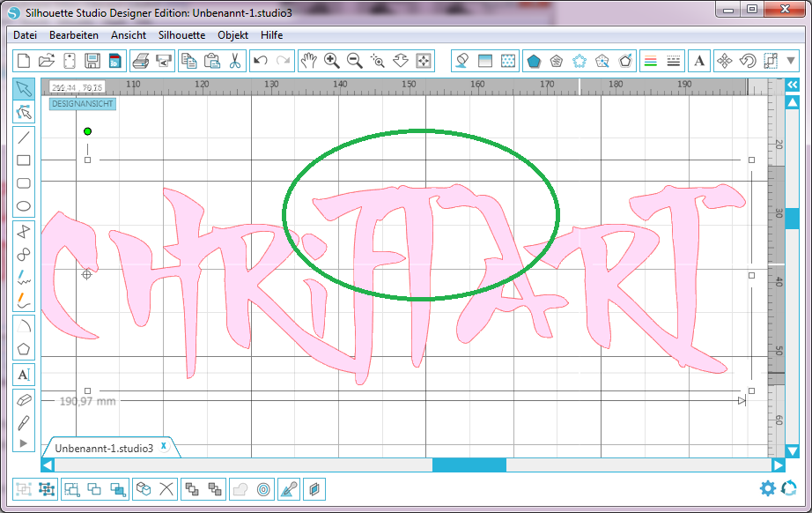Image resolution: width=812 pixels, height=513 pixels.
Task: Open the Objekt menu
Action: click(x=233, y=35)
